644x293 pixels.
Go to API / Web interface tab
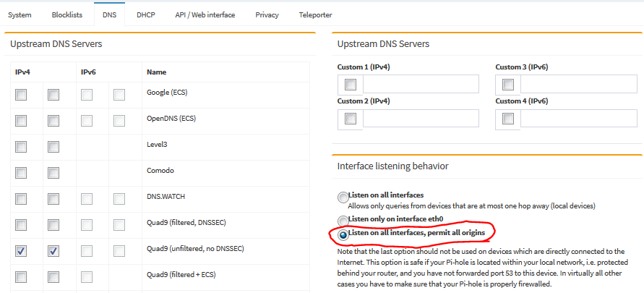pyautogui.click(x=205, y=14)
